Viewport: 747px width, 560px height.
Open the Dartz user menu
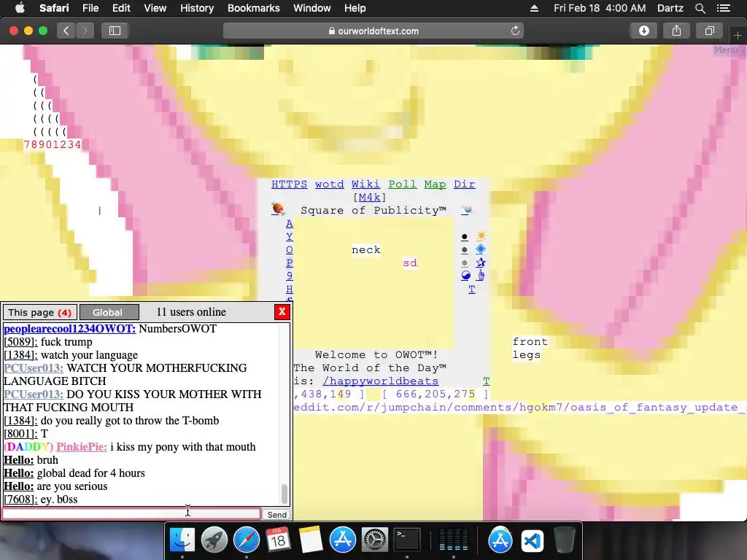(670, 8)
